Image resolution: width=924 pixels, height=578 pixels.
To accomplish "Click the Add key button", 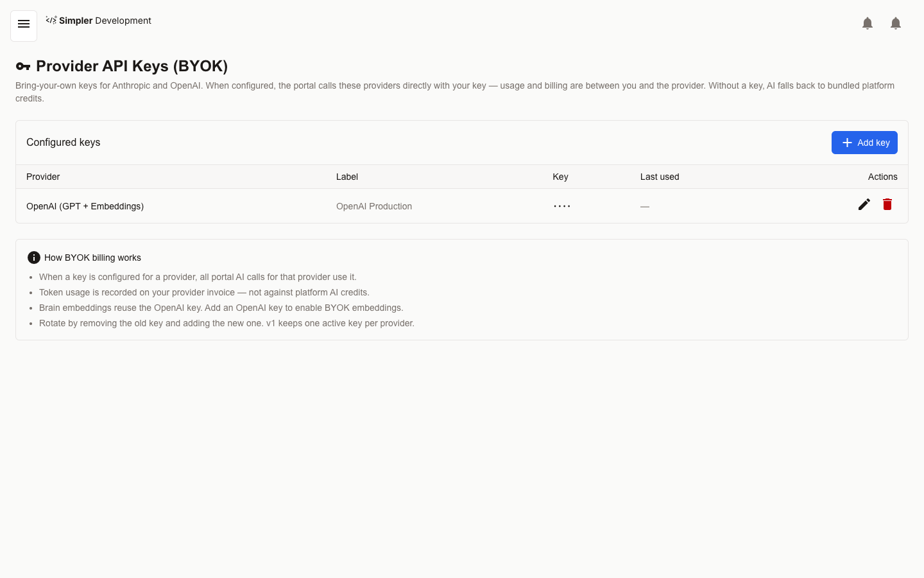I will pos(864,143).
